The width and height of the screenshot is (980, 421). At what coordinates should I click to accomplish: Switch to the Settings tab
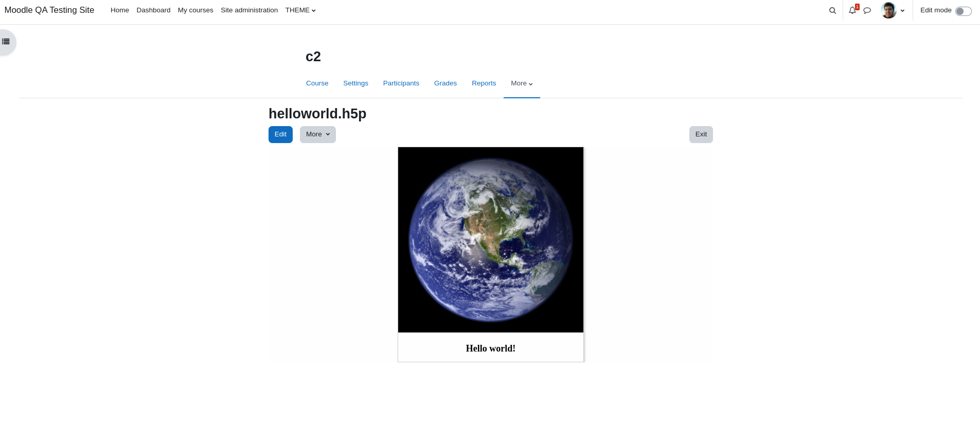coord(355,83)
